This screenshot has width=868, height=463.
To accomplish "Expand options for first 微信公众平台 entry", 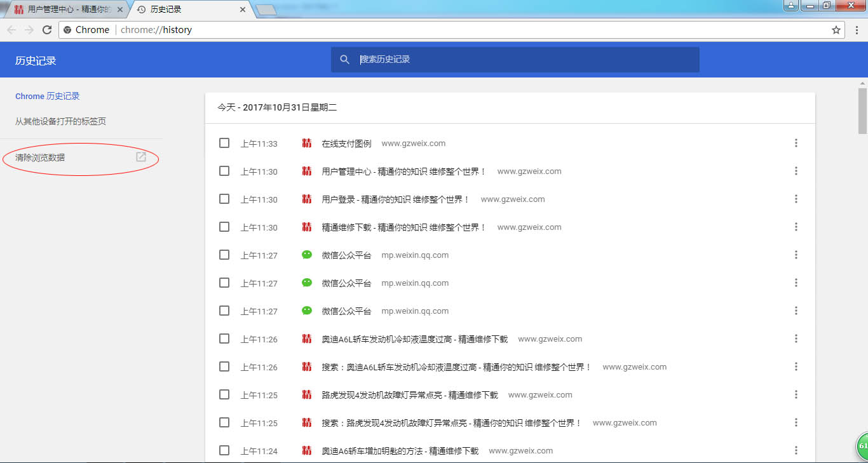I will coord(796,255).
